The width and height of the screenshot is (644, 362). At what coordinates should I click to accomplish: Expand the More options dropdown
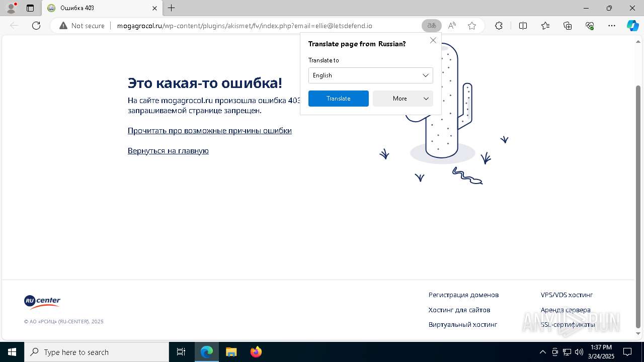coord(403,99)
